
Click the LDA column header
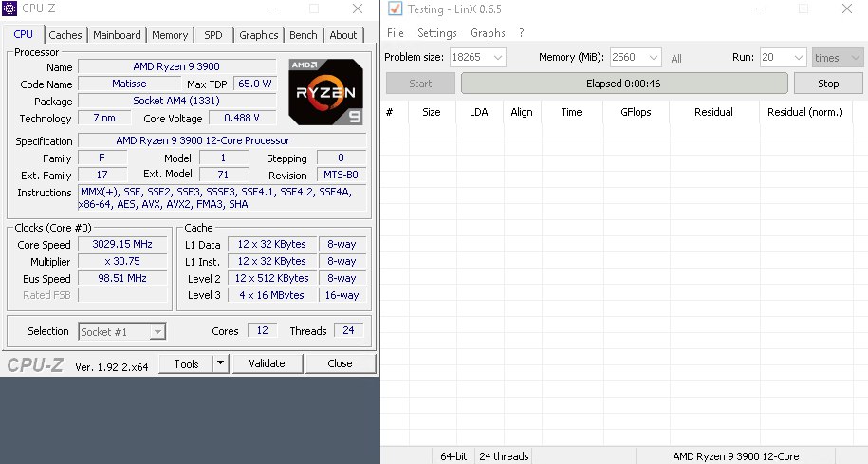[x=479, y=112]
